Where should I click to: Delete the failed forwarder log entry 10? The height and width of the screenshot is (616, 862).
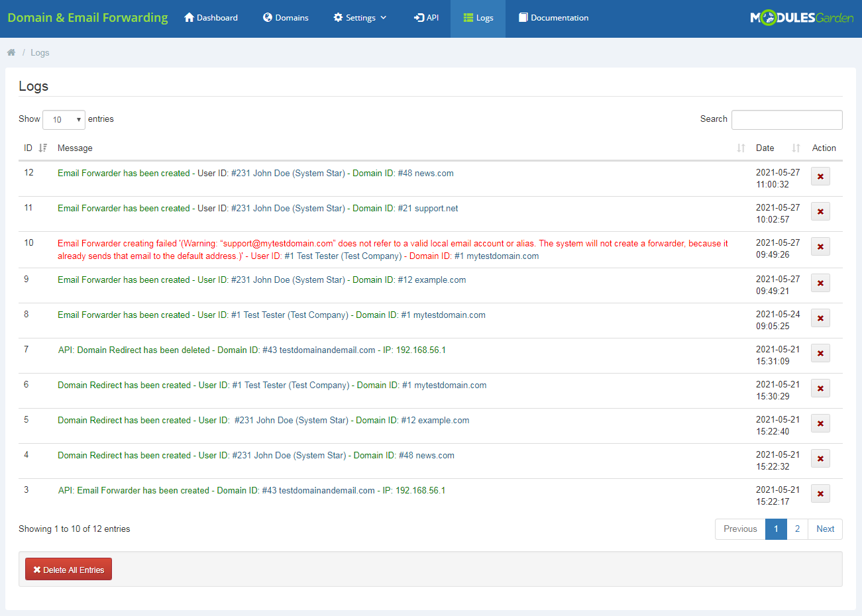click(x=820, y=247)
